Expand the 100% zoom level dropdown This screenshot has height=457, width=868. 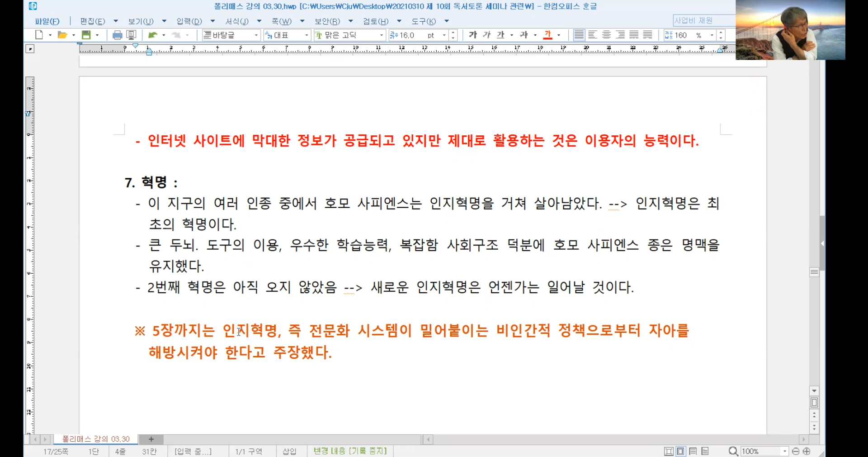pyautogui.click(x=785, y=452)
